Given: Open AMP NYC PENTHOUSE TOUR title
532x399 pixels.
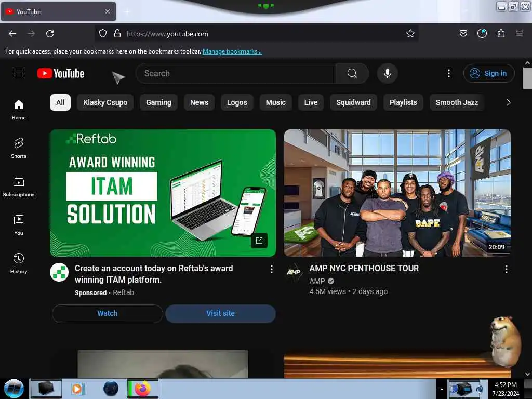Looking at the screenshot, I should pos(364,269).
